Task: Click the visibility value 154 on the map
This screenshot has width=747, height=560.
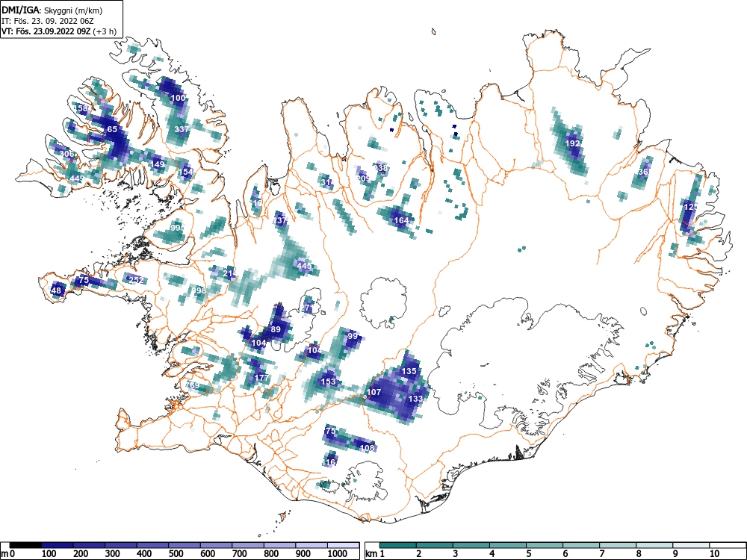Action: coord(185,172)
